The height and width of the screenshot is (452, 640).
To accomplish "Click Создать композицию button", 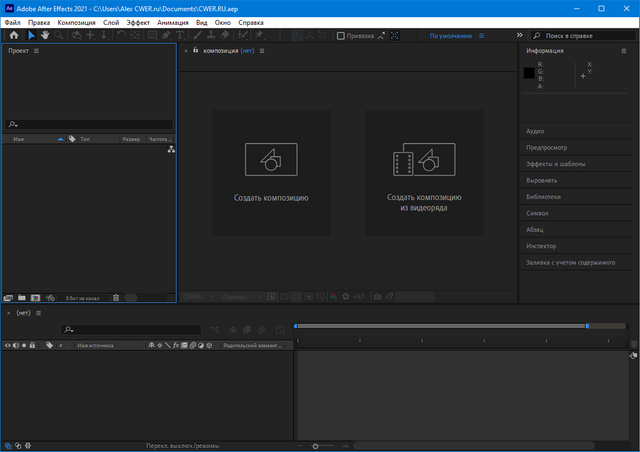I will [271, 172].
